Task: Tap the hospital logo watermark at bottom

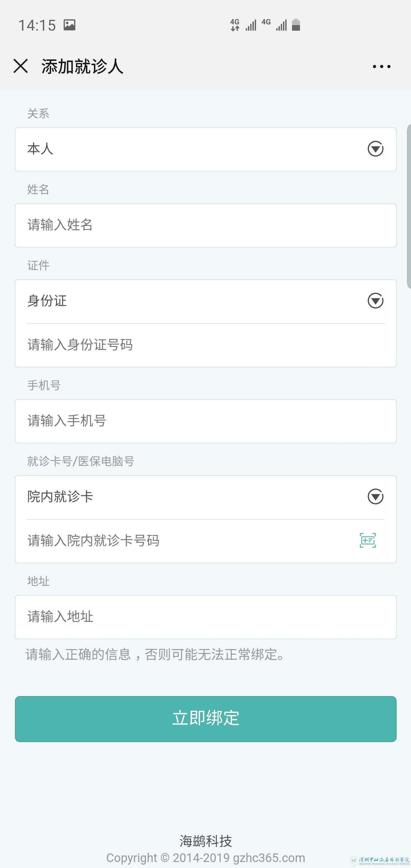Action: coord(380,861)
